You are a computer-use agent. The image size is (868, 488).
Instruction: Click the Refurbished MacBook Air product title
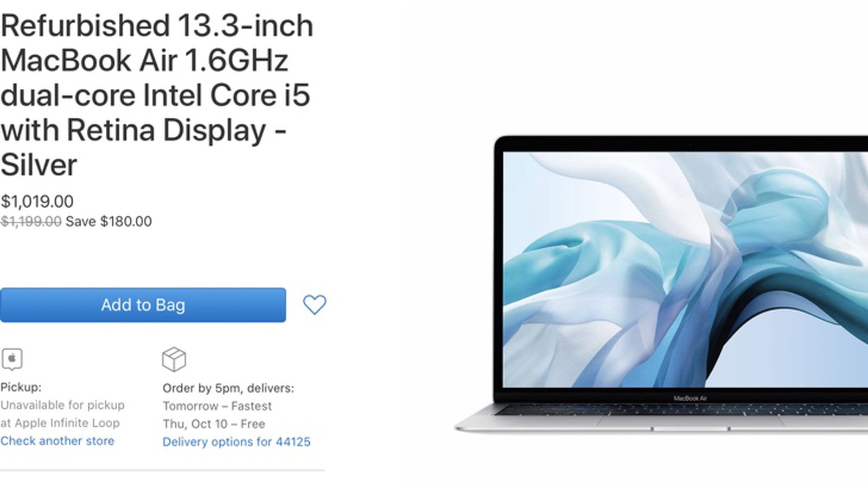[157, 95]
